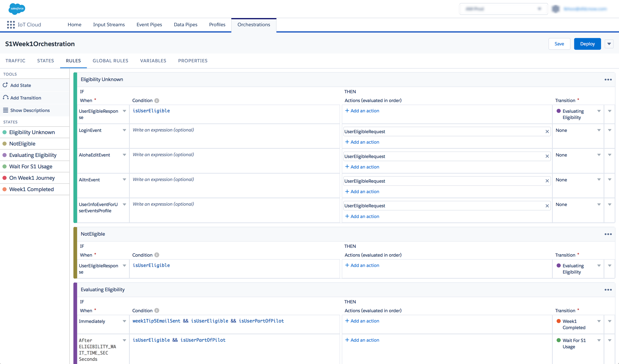This screenshot has width=619, height=364.
Task: Select NotEligible state in sidebar
Action: tap(35, 144)
